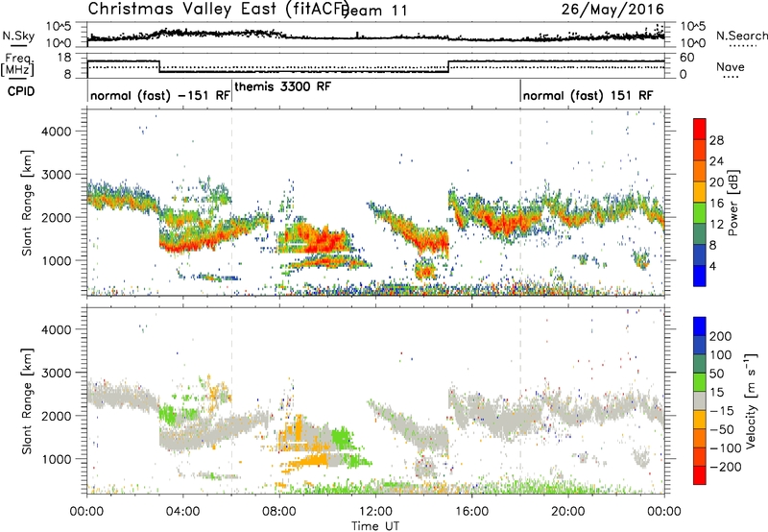Click the 'Nave' legend label
The image size is (768, 532).
(731, 66)
